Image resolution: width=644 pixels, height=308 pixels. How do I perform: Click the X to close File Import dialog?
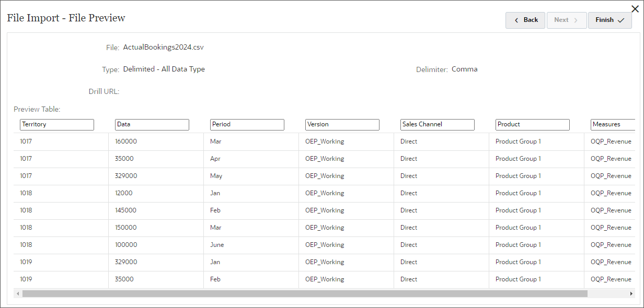point(635,8)
